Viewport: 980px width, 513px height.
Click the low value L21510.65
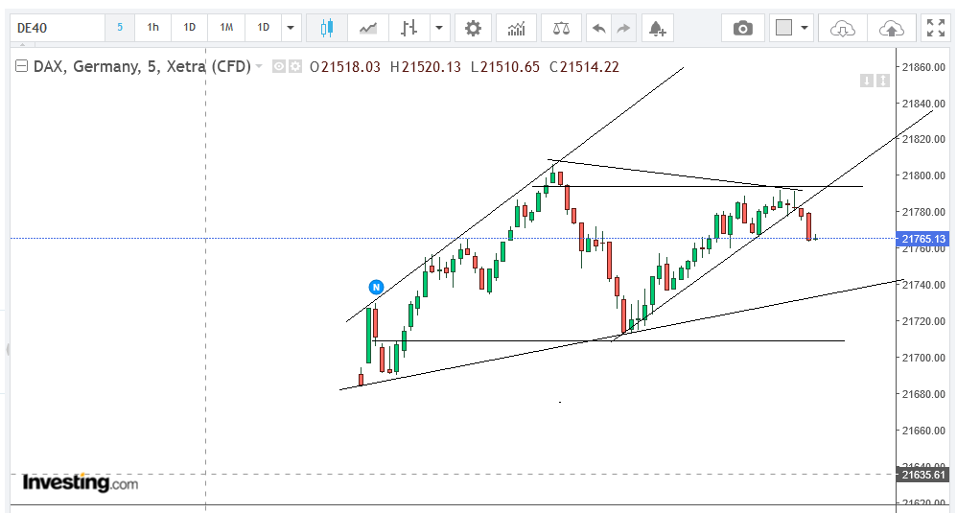pos(505,67)
